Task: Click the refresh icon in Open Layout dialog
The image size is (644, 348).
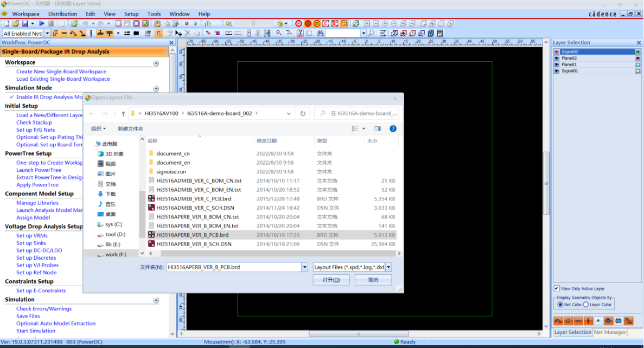Action: coord(303,114)
